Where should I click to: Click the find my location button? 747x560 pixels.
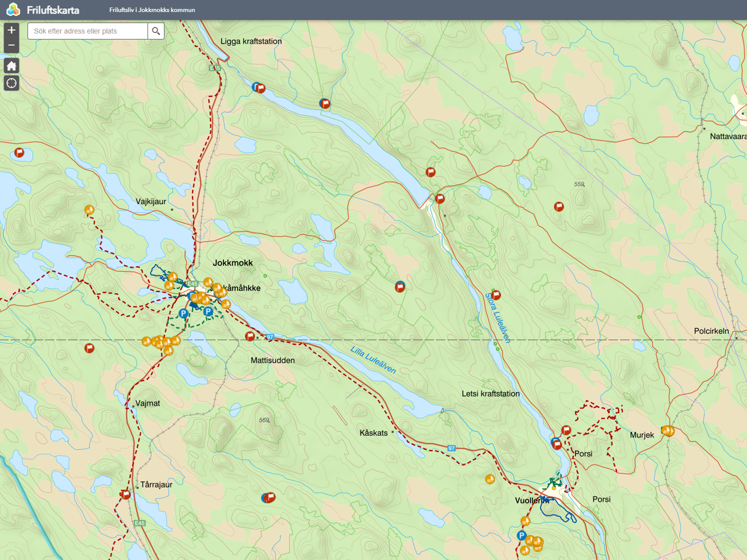(11, 83)
